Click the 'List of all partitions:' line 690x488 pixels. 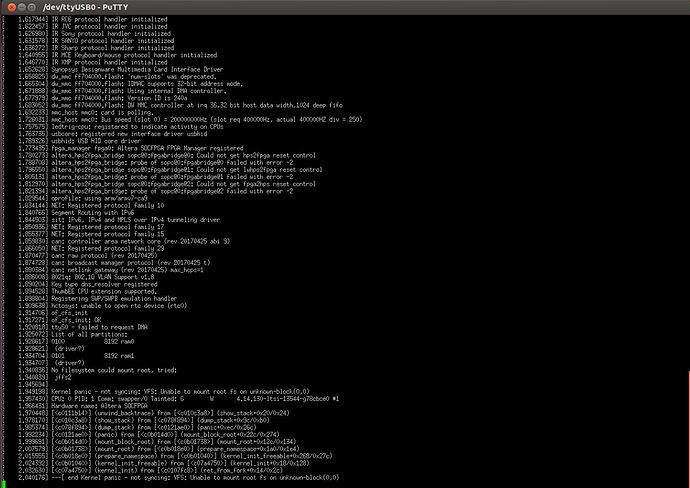click(x=89, y=334)
